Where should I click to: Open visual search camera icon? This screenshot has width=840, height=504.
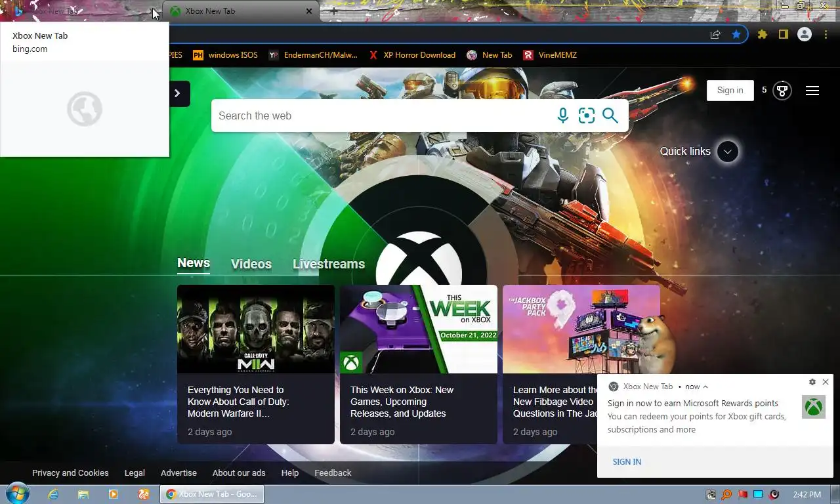click(586, 115)
